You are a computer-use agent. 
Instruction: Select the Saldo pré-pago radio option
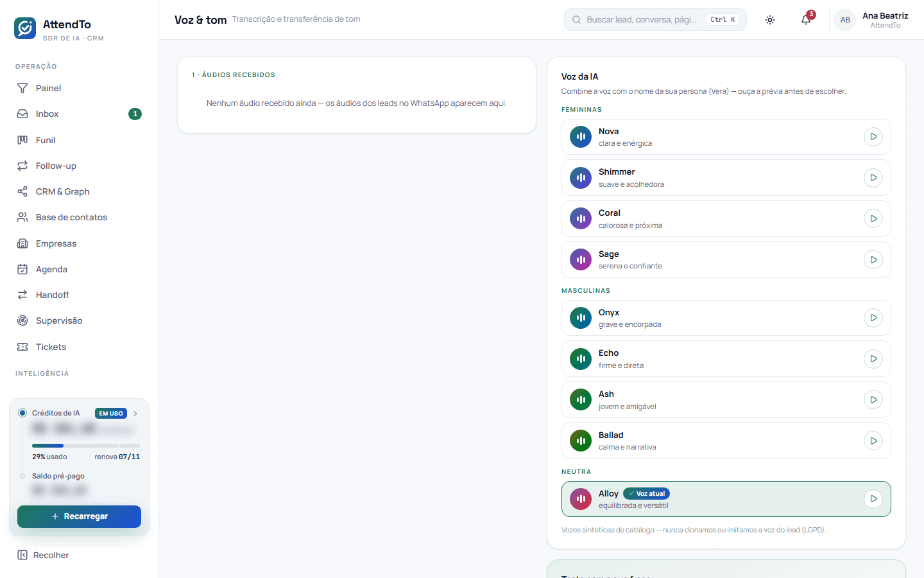click(x=22, y=476)
